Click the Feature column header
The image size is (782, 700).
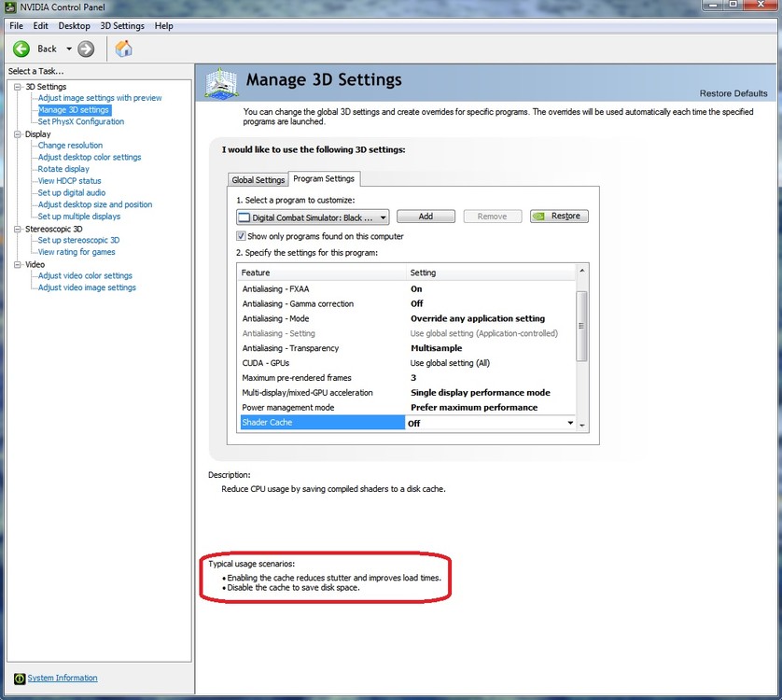(322, 273)
